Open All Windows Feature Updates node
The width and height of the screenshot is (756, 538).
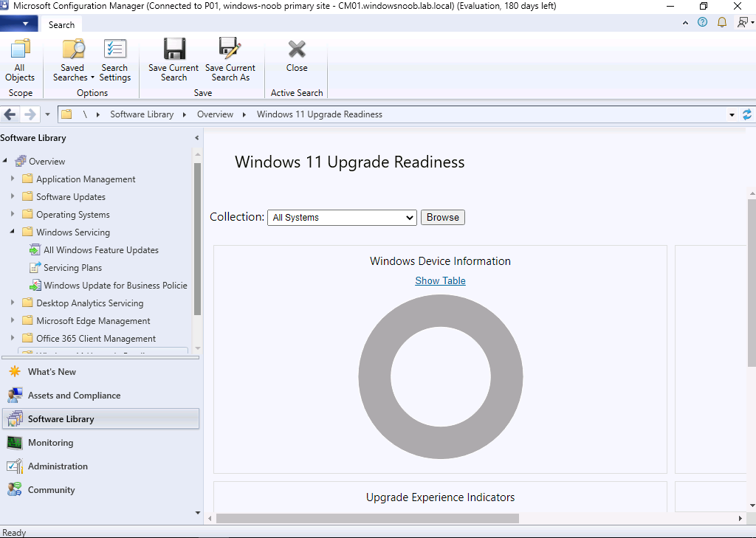click(x=100, y=250)
